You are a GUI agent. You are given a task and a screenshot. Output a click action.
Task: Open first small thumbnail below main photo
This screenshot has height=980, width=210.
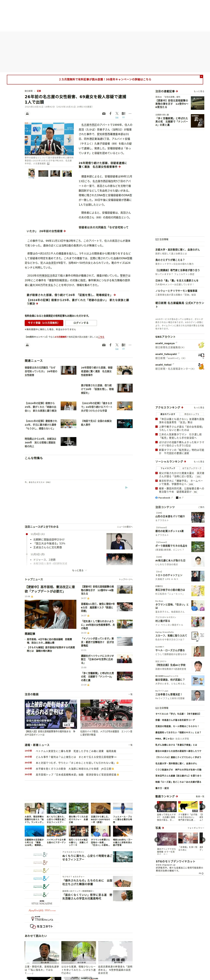click(31, 174)
